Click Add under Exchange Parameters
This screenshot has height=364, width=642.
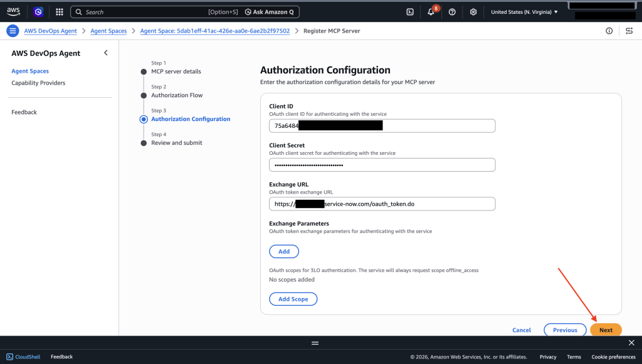pos(284,251)
